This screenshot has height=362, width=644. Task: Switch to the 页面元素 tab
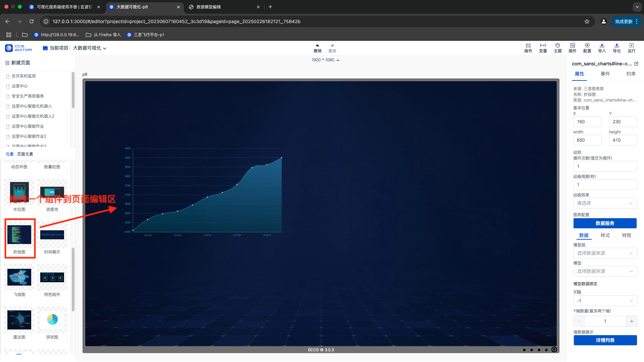(25, 154)
